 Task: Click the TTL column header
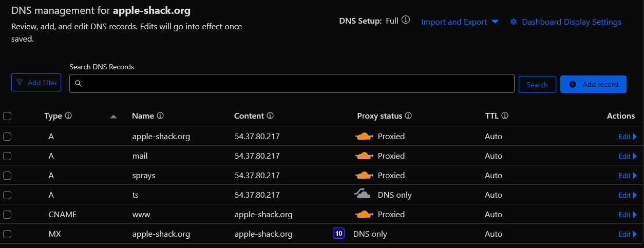point(492,116)
